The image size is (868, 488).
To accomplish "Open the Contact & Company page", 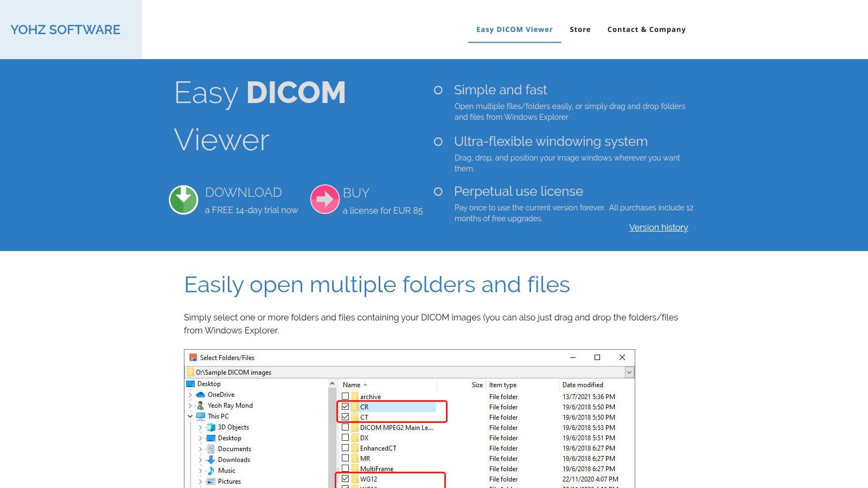I will 647,29.
